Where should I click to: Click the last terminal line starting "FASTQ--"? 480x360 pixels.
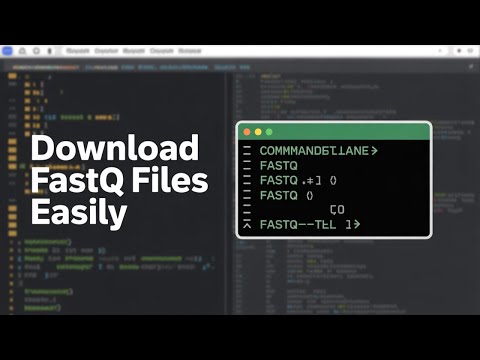310,224
